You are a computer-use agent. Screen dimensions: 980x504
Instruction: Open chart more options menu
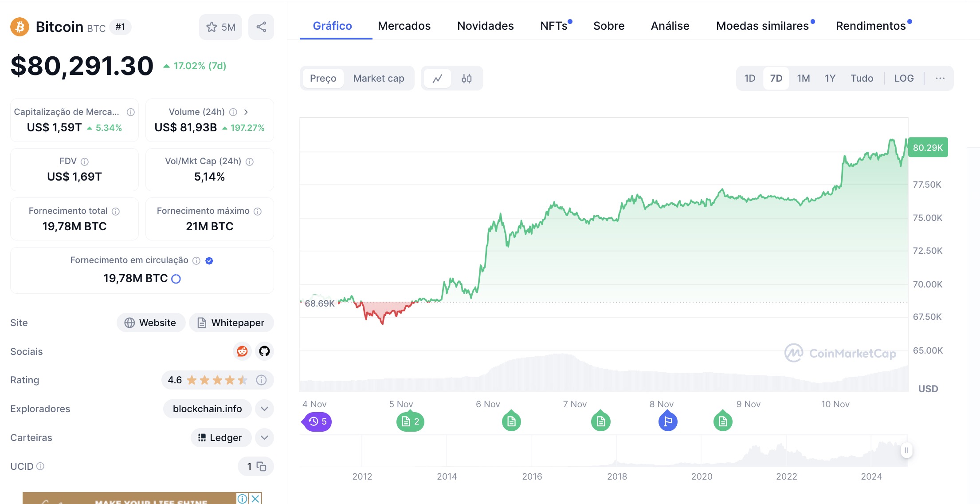(x=940, y=79)
